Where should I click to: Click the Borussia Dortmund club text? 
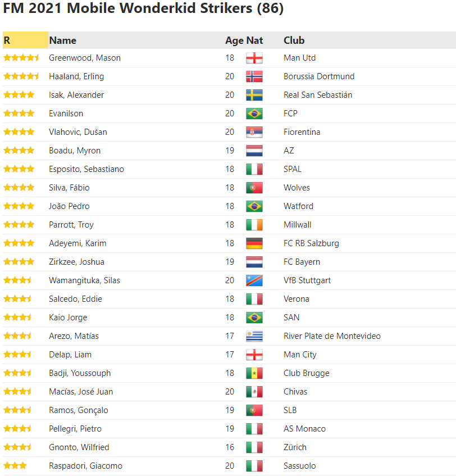pos(319,76)
